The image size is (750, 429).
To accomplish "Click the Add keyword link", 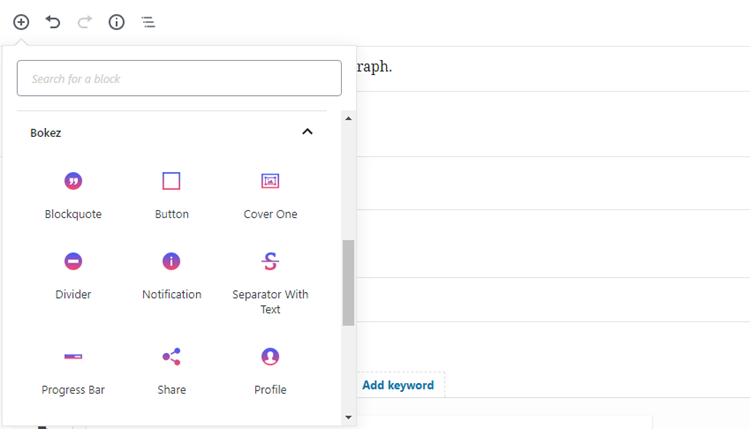I will (x=398, y=385).
